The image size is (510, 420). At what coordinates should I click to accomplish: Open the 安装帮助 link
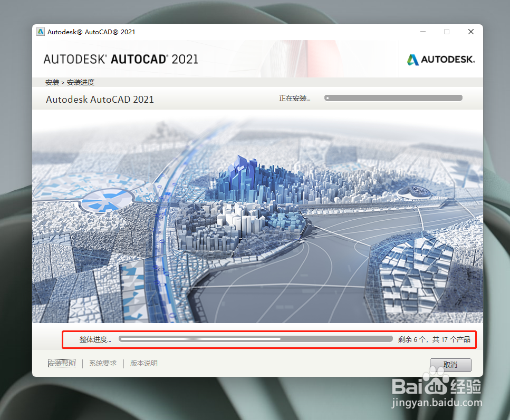(61, 363)
